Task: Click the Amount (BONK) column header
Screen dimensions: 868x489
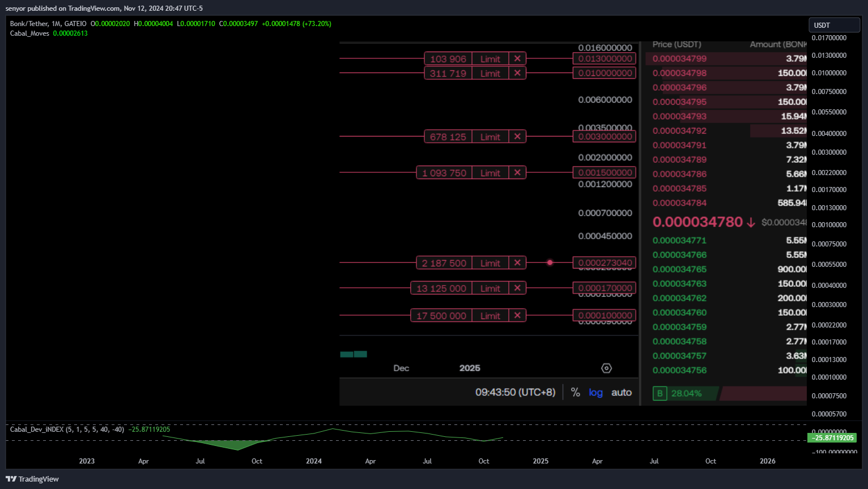Action: pyautogui.click(x=778, y=44)
